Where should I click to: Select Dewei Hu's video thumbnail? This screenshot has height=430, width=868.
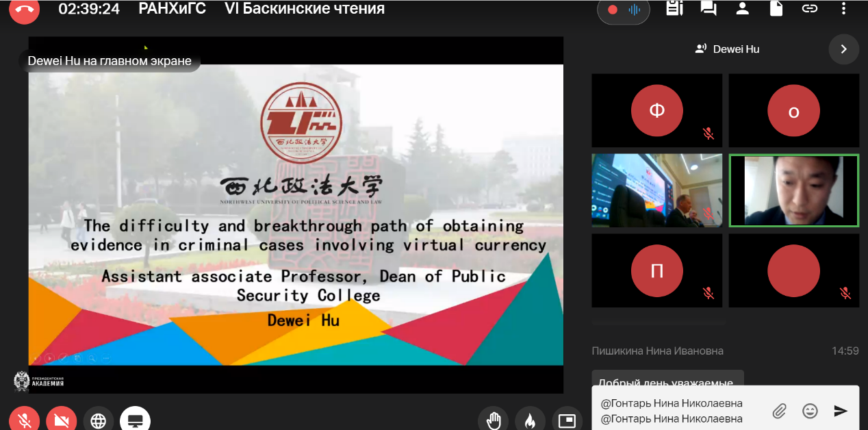[793, 190]
